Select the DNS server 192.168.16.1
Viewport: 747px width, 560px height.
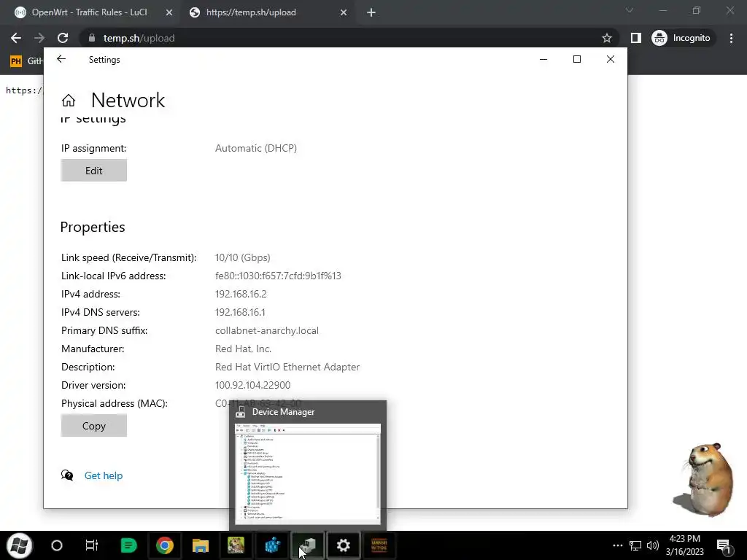240,312
